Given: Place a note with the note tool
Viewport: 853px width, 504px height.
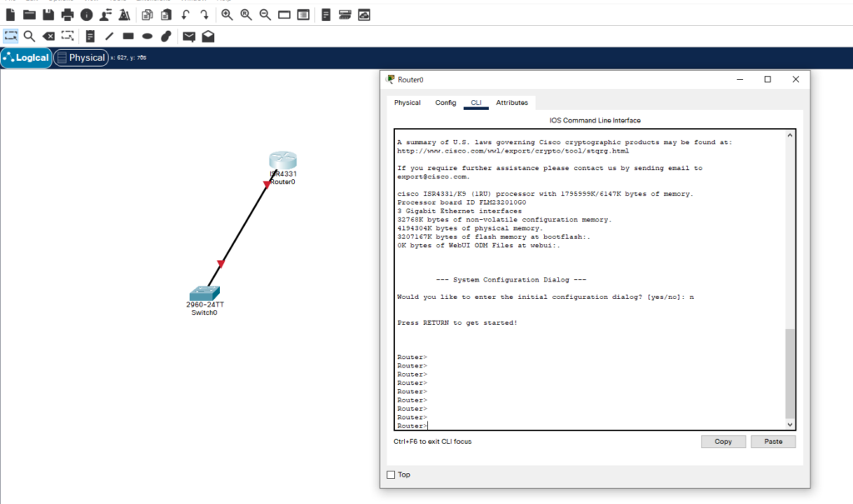Looking at the screenshot, I should [x=90, y=37].
